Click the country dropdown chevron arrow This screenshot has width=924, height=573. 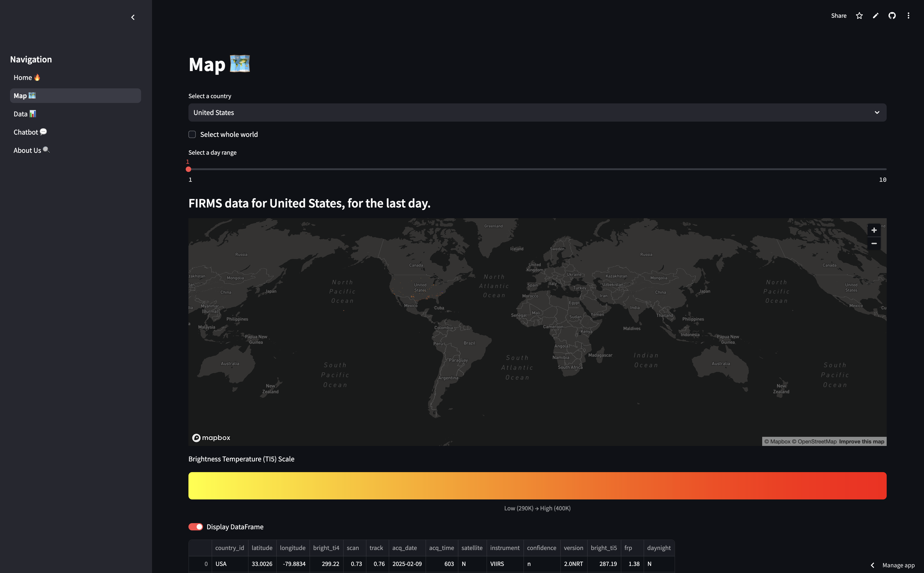coord(877,113)
